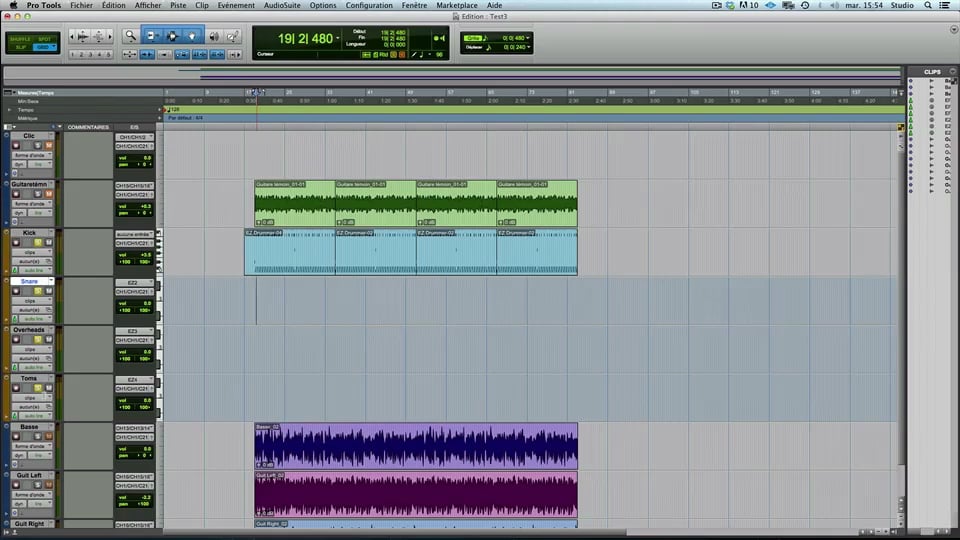Select the Scrubber speaker tool

[213, 36]
